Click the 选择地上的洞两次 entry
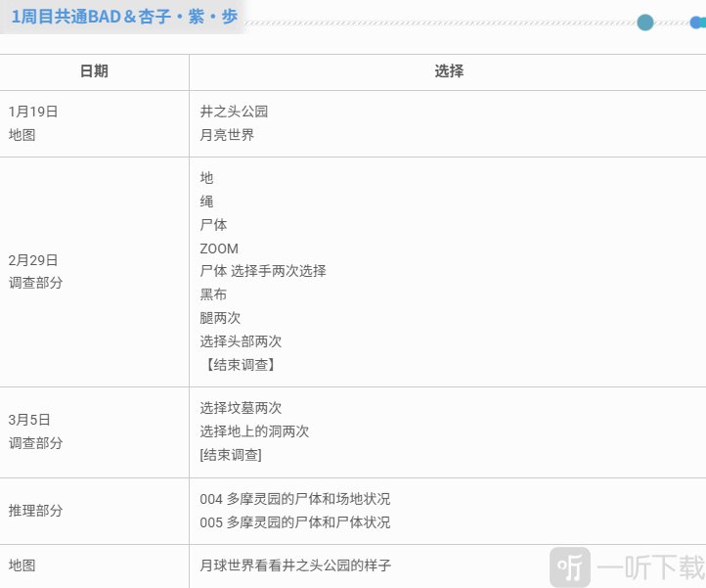 254,431
